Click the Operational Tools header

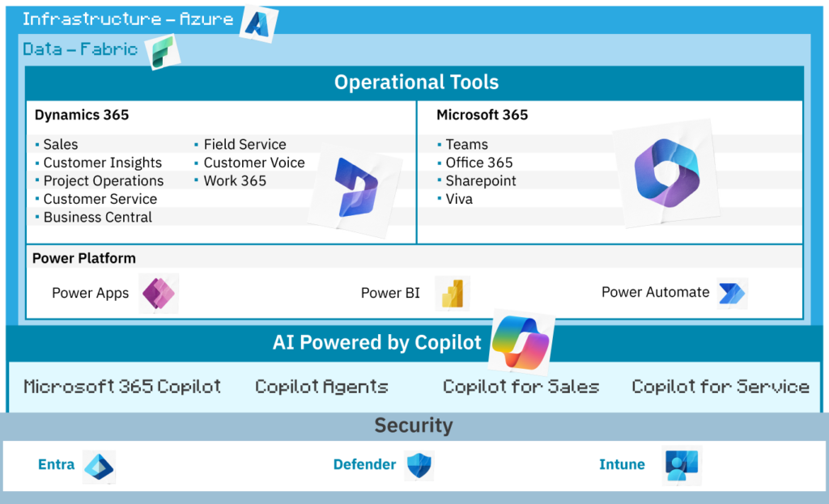[416, 83]
